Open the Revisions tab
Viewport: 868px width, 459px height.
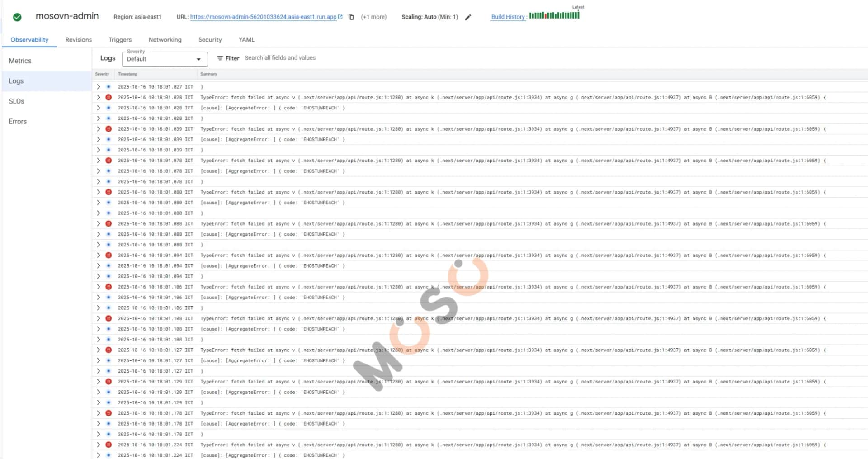click(79, 40)
